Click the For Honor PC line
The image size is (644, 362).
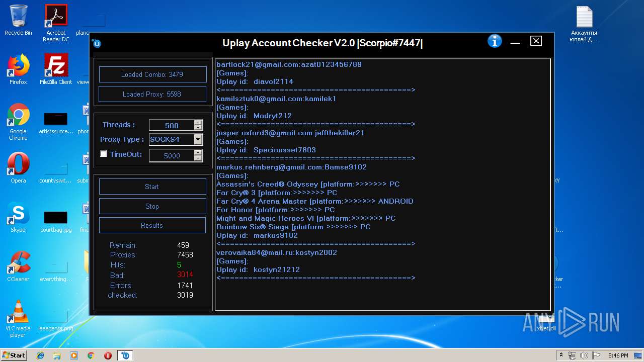click(275, 210)
